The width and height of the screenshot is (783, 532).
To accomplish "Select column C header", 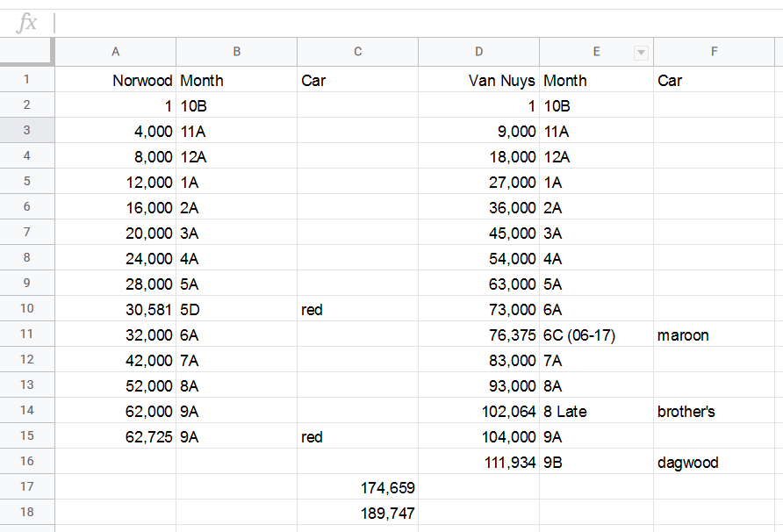I will pyautogui.click(x=357, y=52).
